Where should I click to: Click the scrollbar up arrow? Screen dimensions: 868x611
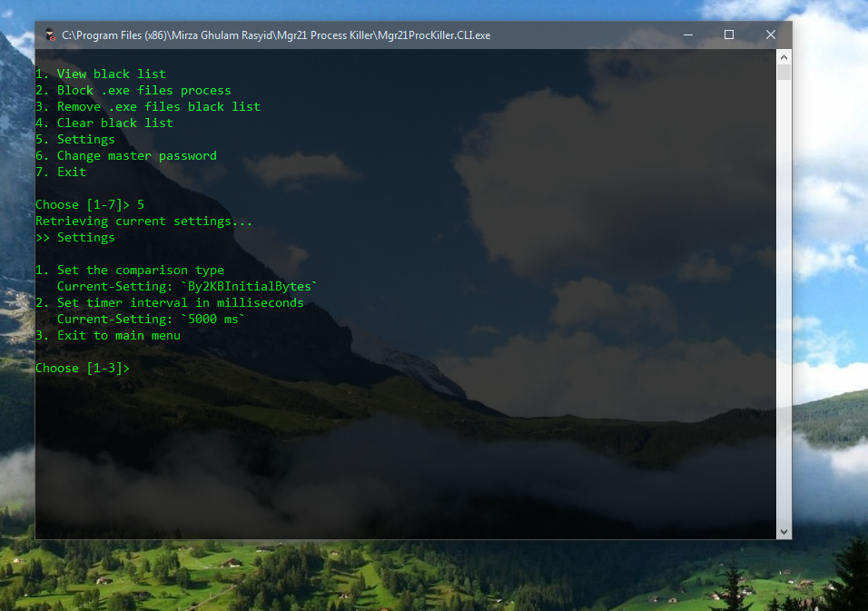click(x=784, y=57)
